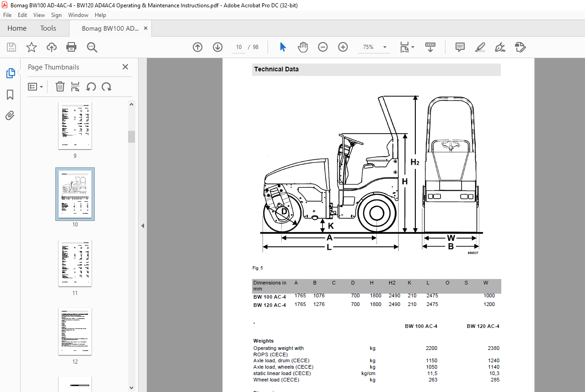Image resolution: width=585 pixels, height=392 pixels.
Task: Click the 'Weights' section heading
Action: [263, 341]
